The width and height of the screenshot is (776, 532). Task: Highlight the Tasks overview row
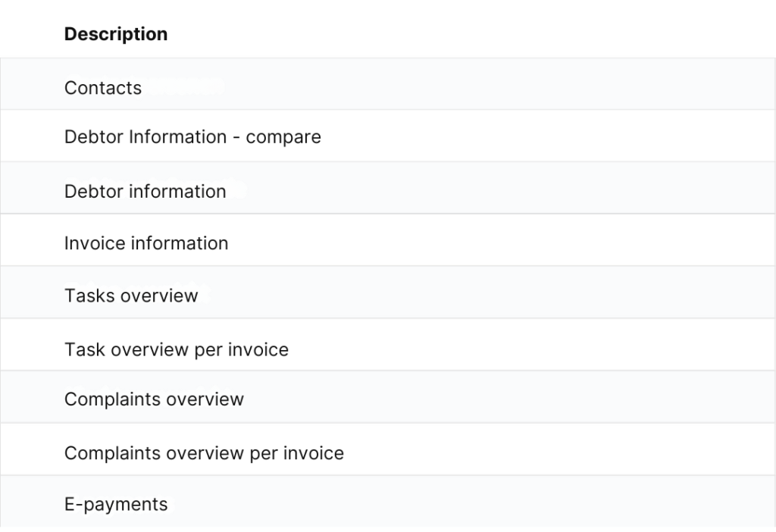[x=455, y=293]
